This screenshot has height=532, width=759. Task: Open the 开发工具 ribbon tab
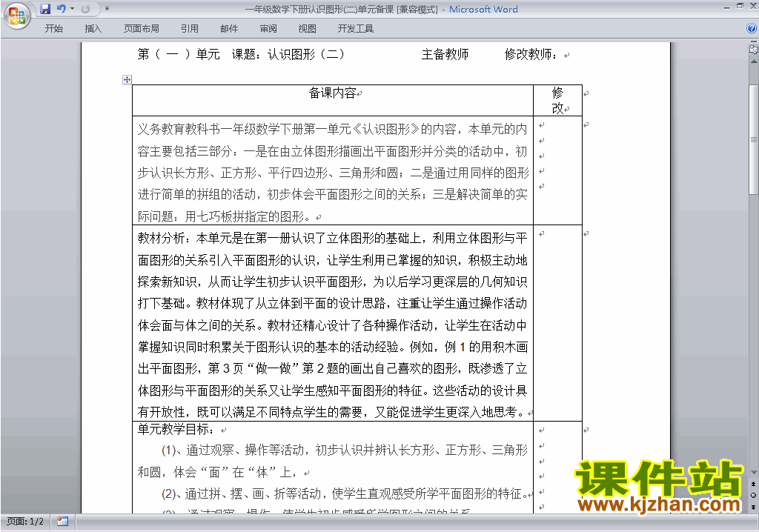(355, 29)
